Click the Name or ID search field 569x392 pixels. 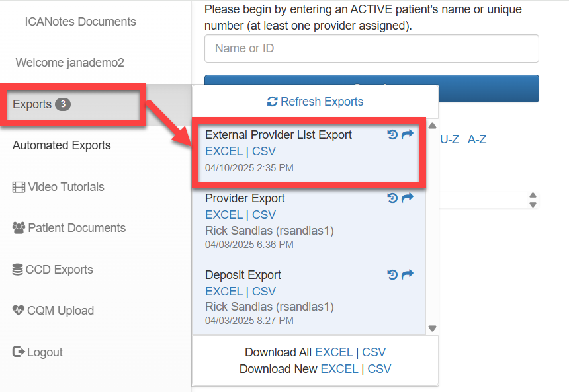pyautogui.click(x=372, y=48)
